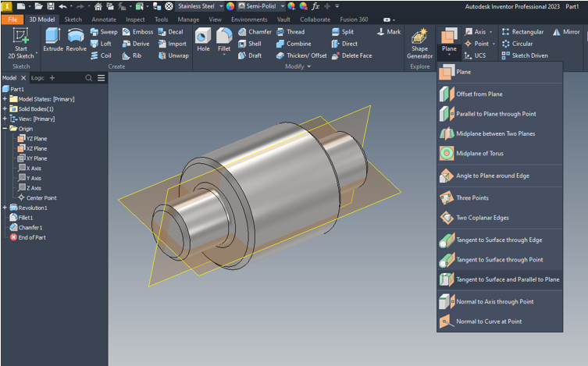
Task: Choose the Circular pattern tool
Action: [517, 44]
